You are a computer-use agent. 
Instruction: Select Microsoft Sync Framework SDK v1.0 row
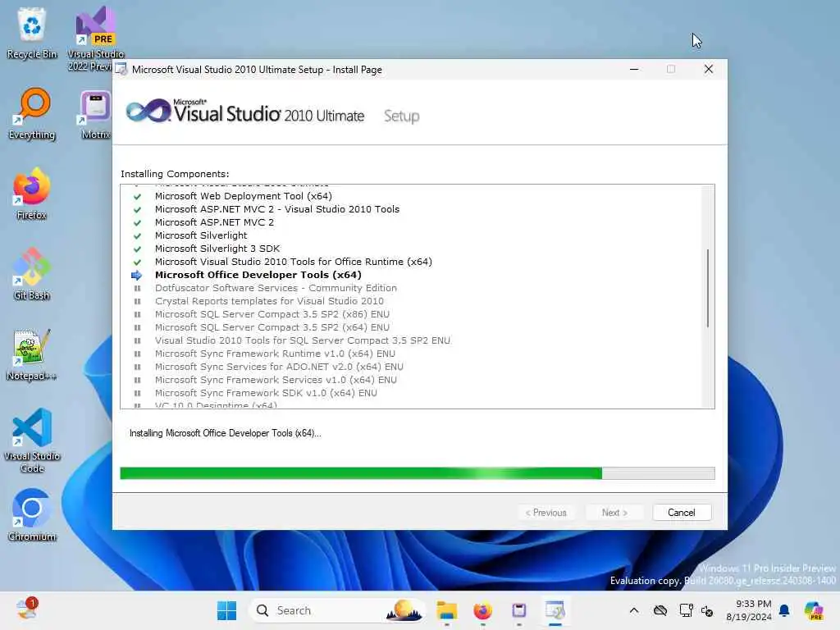pyautogui.click(x=266, y=393)
